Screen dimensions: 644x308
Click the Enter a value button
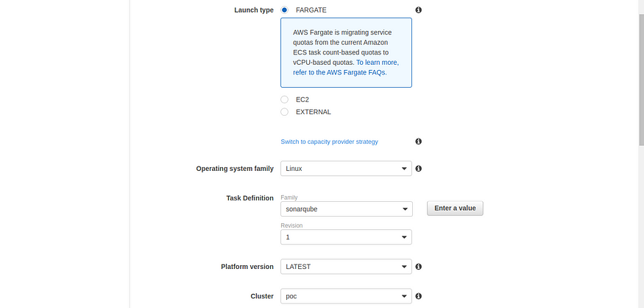point(455,208)
